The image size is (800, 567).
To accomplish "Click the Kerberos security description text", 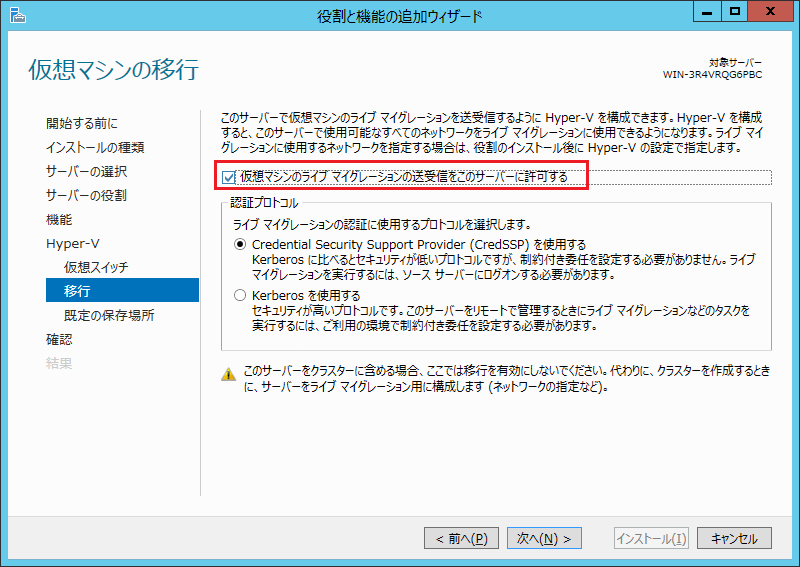I will click(x=501, y=318).
